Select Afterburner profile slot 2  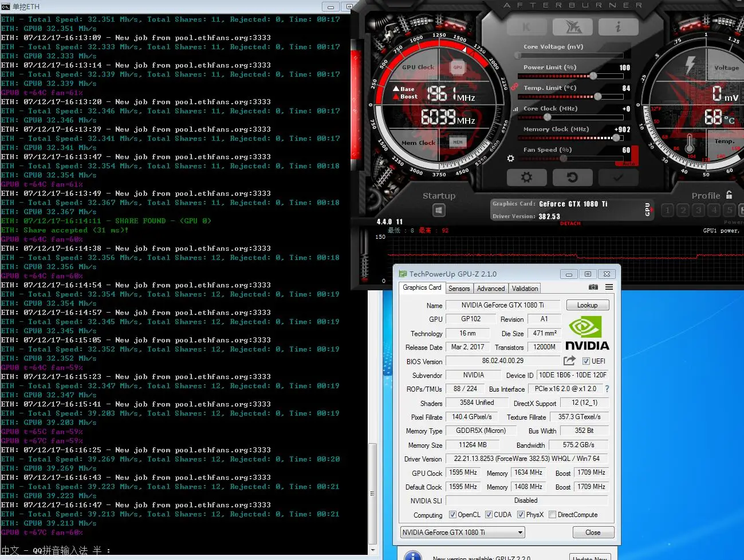[683, 210]
